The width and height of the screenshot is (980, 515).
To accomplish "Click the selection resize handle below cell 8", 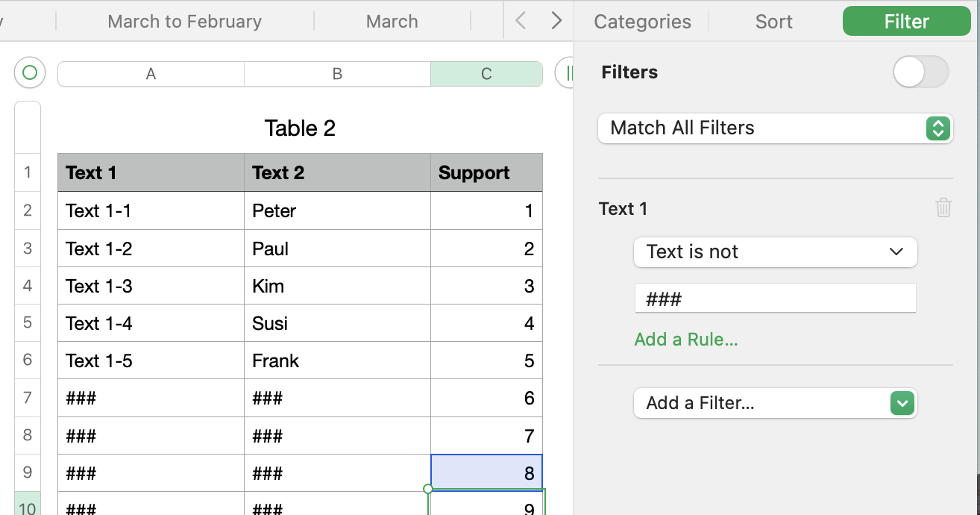I will [x=428, y=490].
